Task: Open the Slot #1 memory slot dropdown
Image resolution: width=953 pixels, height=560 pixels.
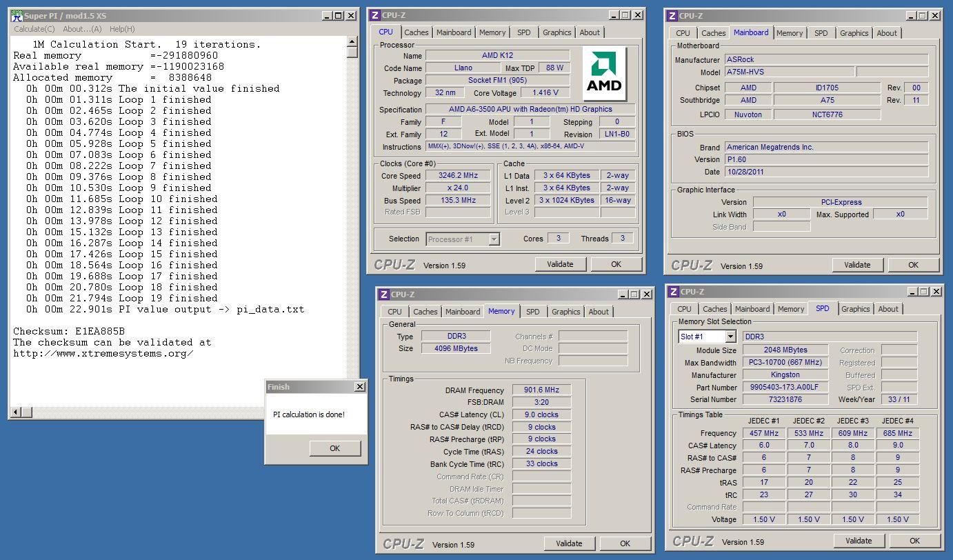Action: tap(730, 337)
